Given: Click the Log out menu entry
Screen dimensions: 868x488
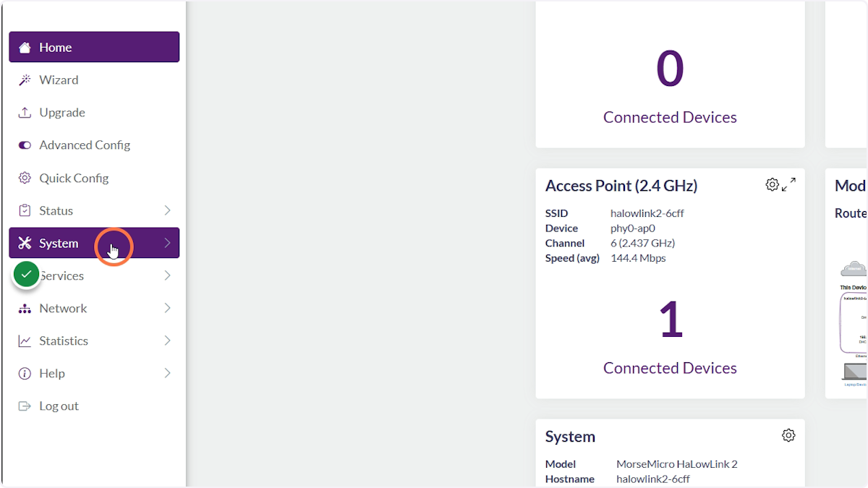Looking at the screenshot, I should tap(59, 406).
